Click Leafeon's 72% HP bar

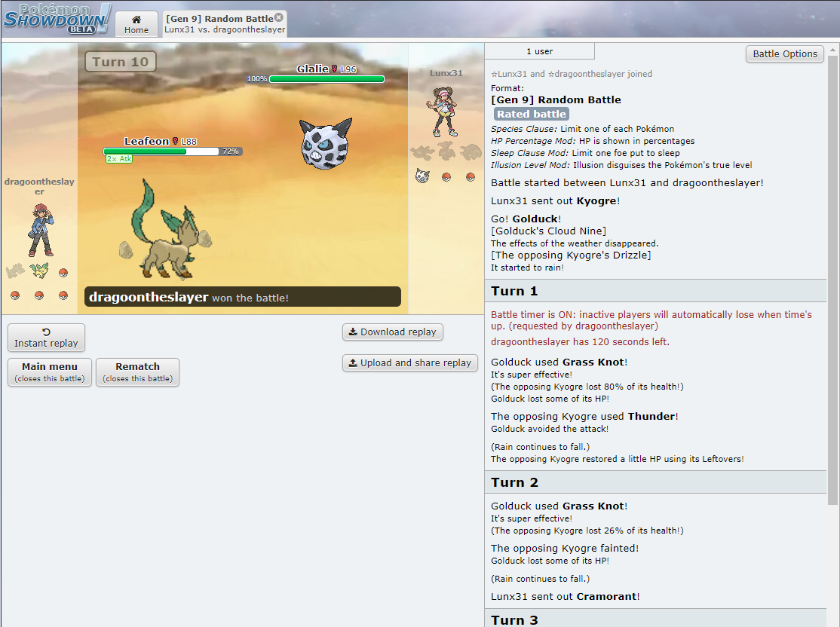point(161,151)
